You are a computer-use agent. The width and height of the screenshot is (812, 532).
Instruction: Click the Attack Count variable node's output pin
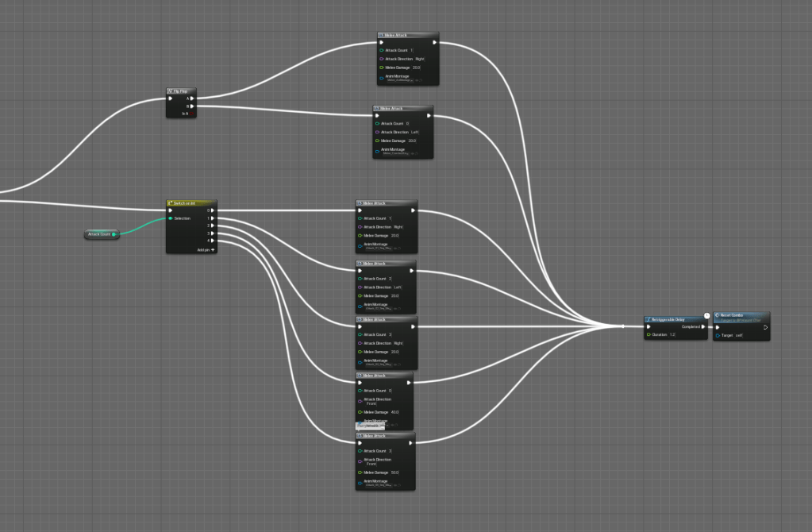(114, 234)
